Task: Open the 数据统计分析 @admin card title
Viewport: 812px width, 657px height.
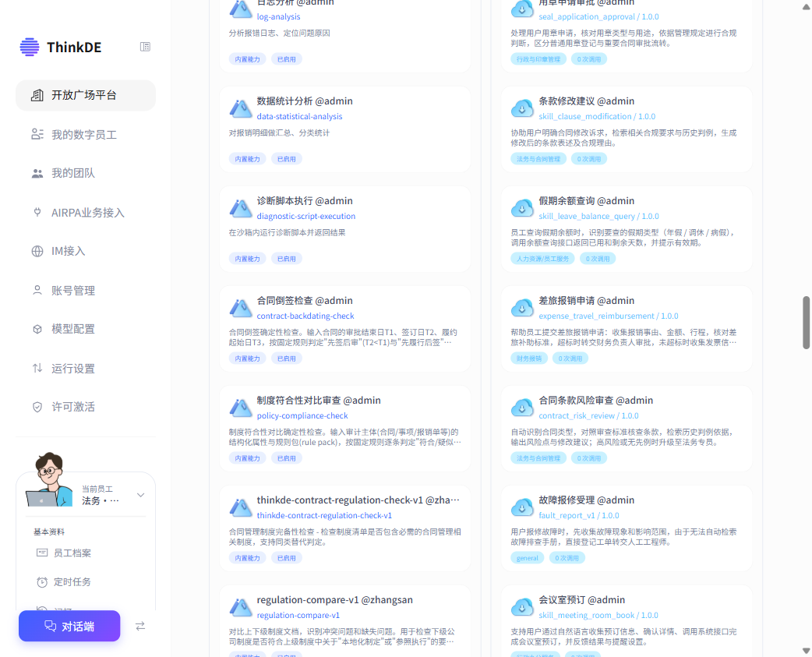Action: pos(305,101)
